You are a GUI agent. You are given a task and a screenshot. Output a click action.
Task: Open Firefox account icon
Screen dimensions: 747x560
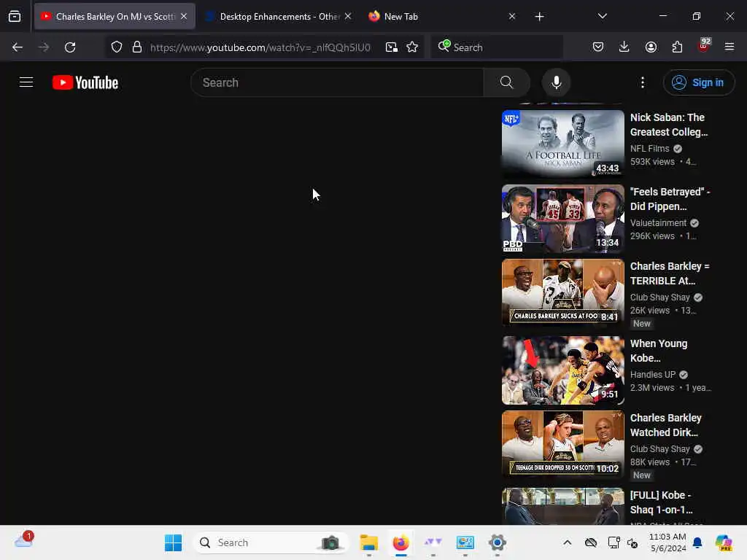[x=651, y=47]
